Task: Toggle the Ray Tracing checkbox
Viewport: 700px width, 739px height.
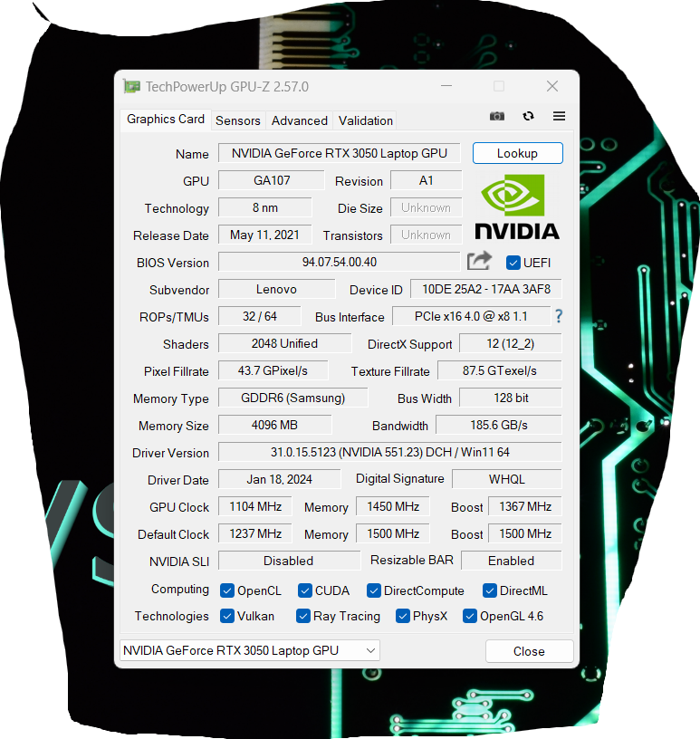Action: coord(303,616)
